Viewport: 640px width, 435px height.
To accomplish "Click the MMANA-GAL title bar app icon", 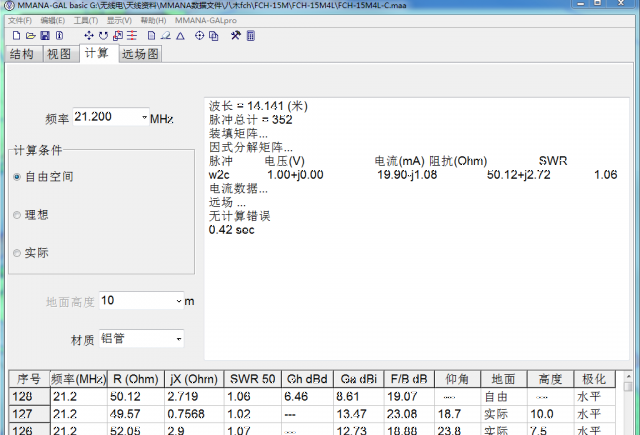I will (9, 5).
